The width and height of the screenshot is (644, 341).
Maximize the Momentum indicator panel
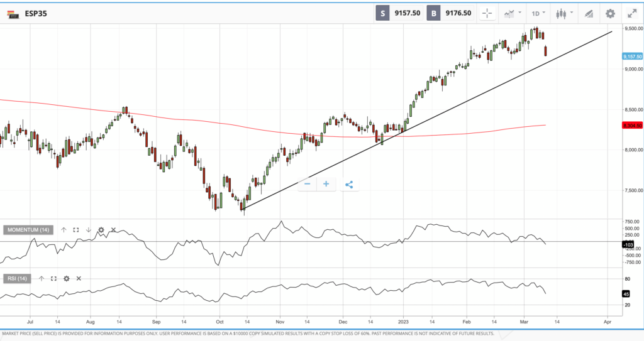[x=76, y=230]
